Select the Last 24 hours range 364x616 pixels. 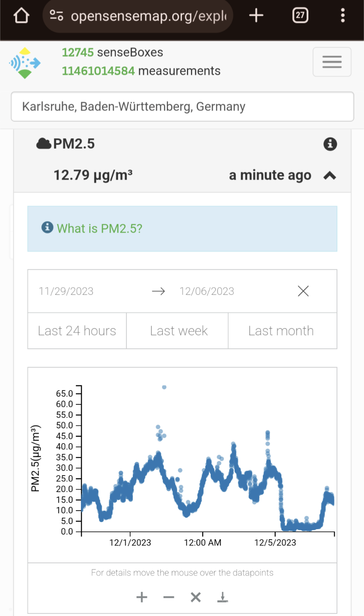point(77,331)
